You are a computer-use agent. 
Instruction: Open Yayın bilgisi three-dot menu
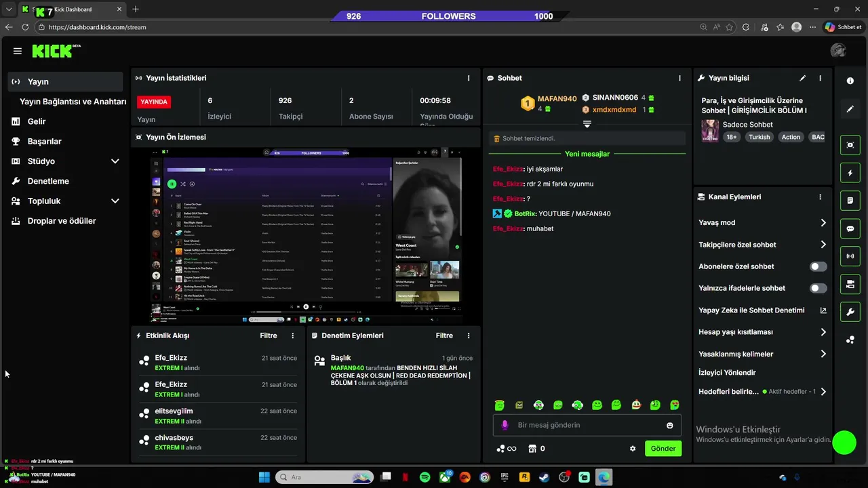pos(820,78)
